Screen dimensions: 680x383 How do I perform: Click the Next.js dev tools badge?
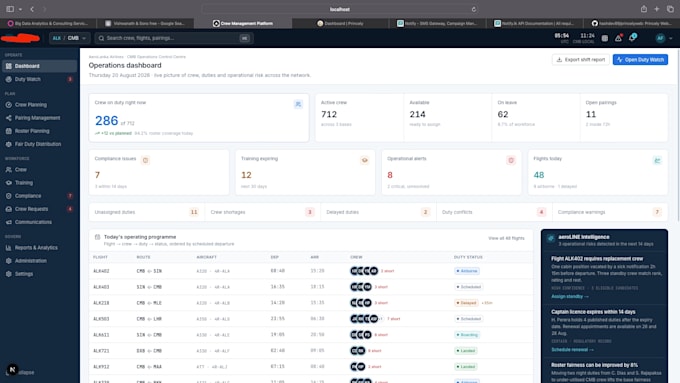point(13,370)
